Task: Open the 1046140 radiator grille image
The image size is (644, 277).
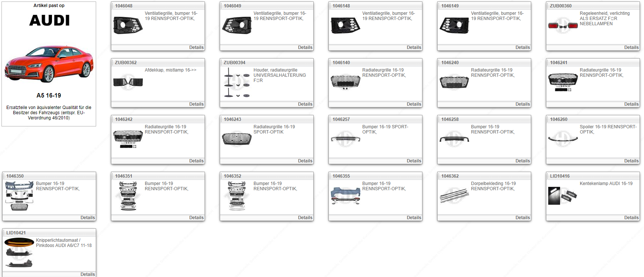Action: coord(345,82)
